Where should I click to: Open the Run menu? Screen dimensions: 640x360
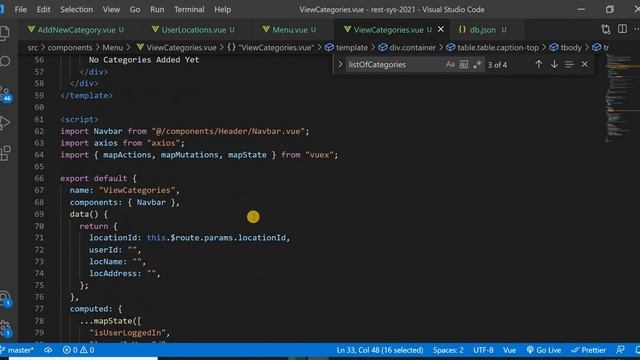(157, 9)
